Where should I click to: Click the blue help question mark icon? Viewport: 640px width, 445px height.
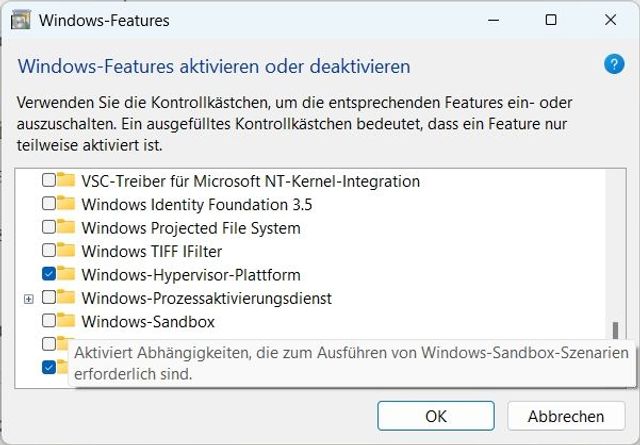614,65
